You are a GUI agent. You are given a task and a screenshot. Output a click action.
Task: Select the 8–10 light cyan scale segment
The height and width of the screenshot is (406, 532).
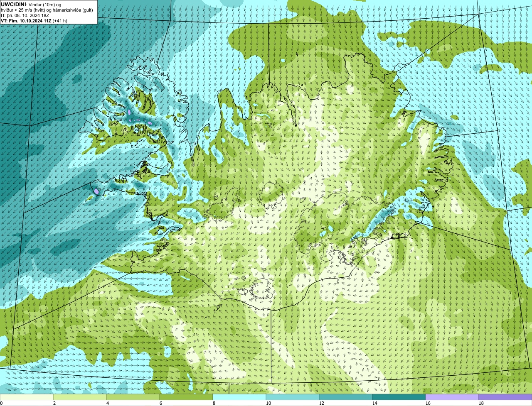point(239,397)
